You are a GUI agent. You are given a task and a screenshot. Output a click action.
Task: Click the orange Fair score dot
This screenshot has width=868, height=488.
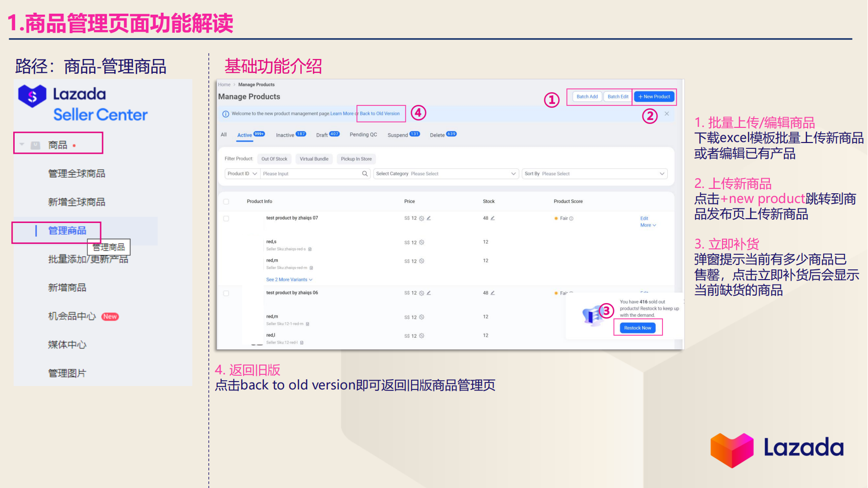click(x=557, y=218)
